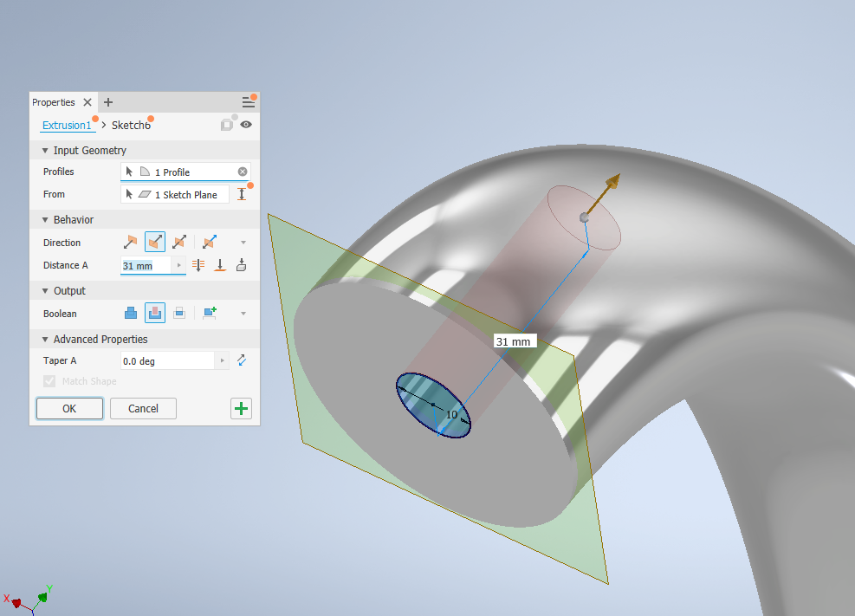
Task: Add a new panel tab with plus
Action: pos(108,102)
